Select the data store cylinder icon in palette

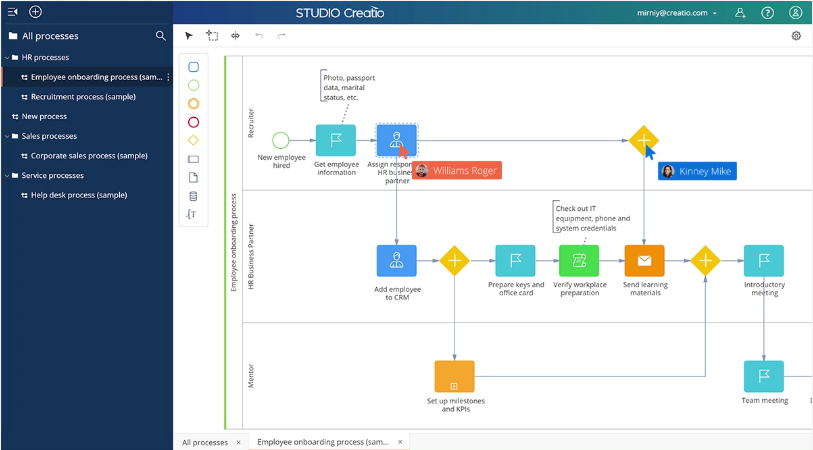coord(193,196)
